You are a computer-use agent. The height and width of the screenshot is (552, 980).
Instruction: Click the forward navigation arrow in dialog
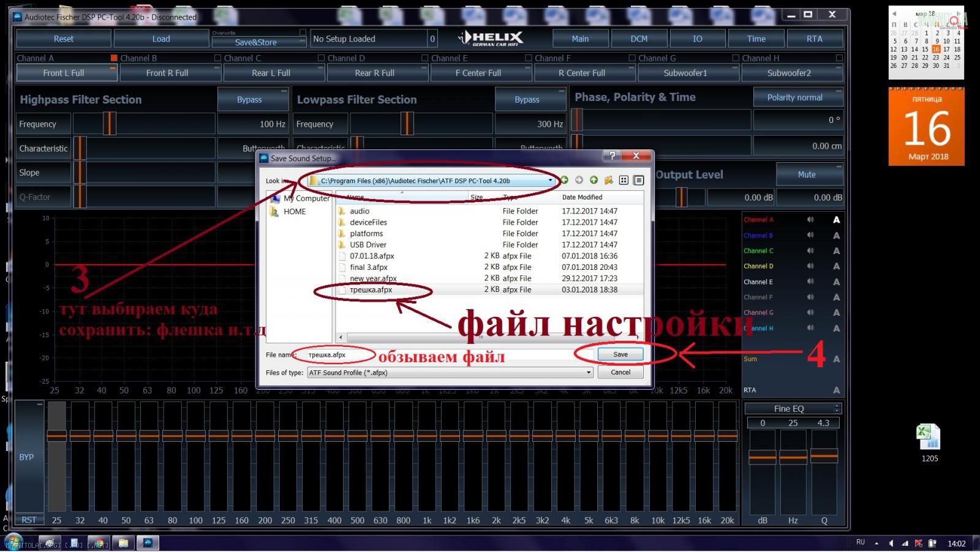[x=579, y=181]
